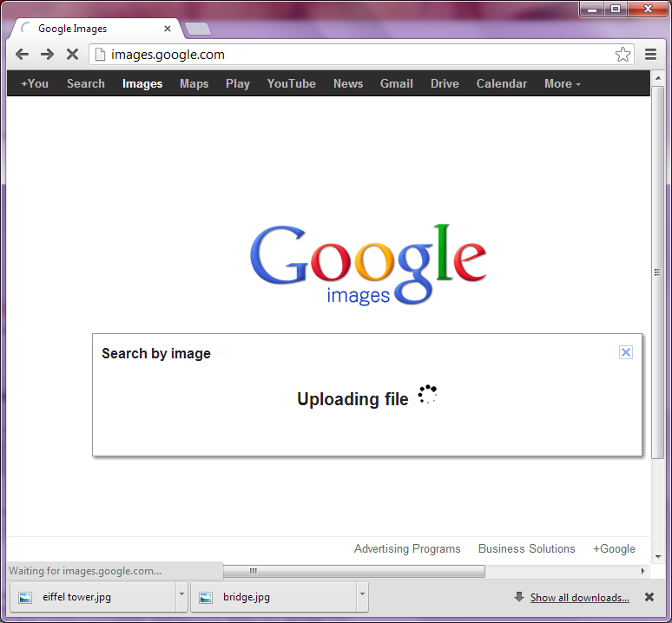Open Advertising Programs link
Image resolution: width=672 pixels, height=623 pixels.
click(x=407, y=548)
